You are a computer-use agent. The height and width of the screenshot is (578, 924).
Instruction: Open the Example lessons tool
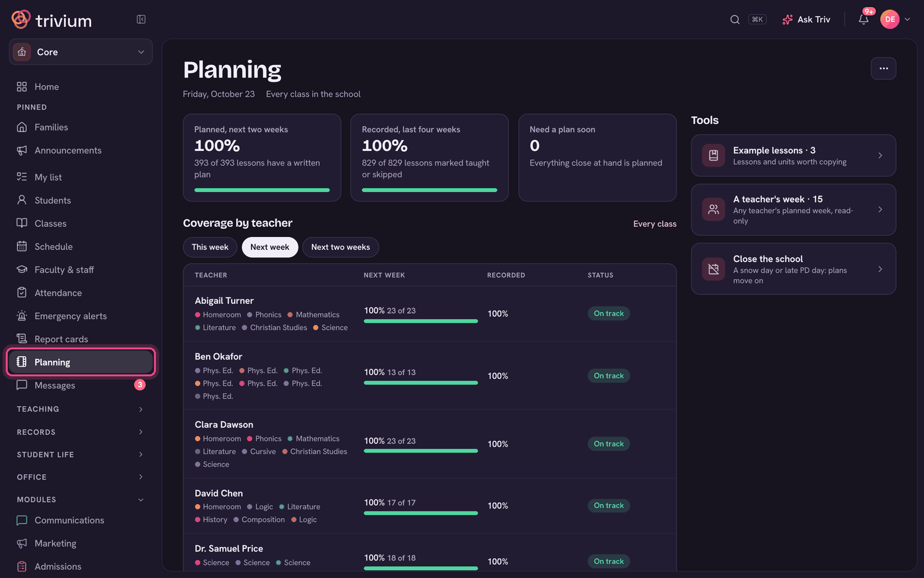tap(793, 155)
